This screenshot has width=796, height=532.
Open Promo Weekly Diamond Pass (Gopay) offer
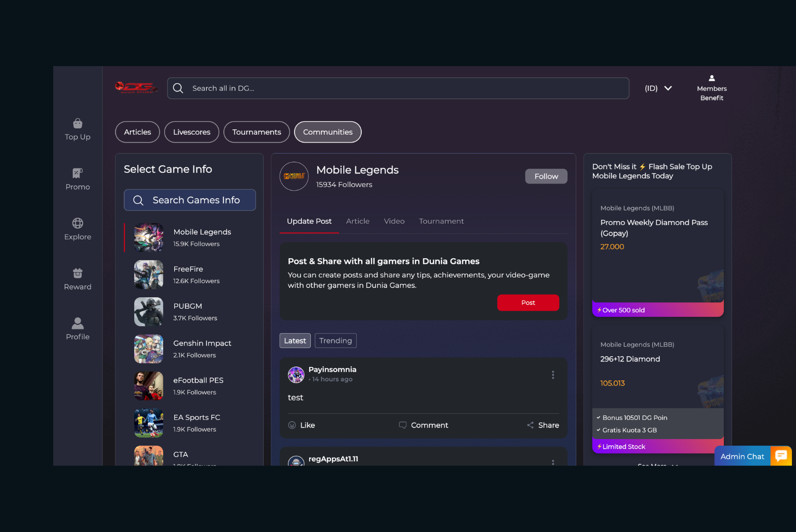[x=658, y=253]
